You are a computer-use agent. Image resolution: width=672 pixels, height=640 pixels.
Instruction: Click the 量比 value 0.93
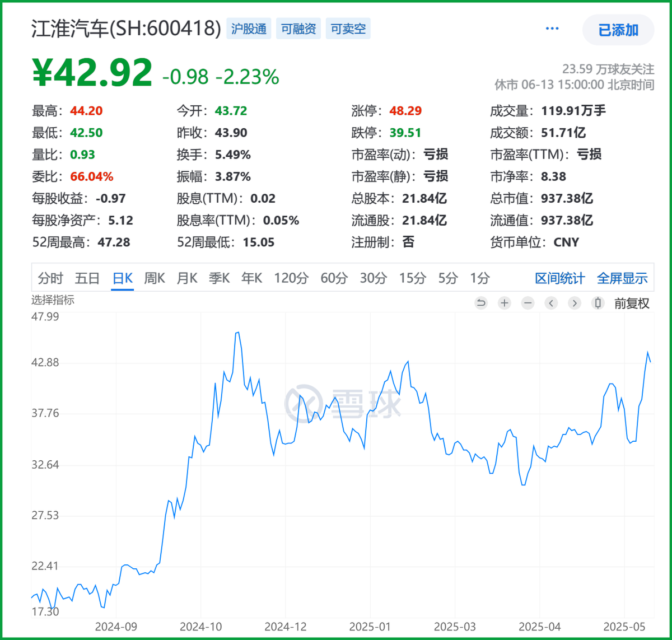(82, 155)
